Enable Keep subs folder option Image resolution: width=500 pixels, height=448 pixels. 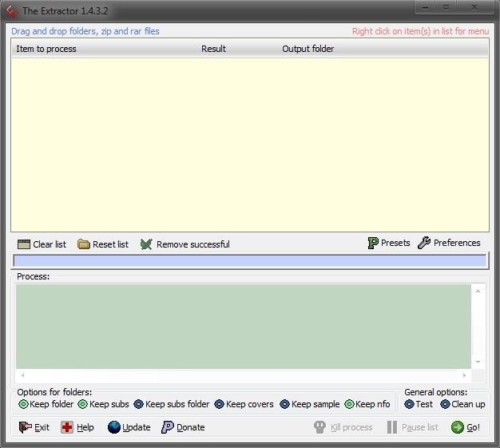(171, 404)
